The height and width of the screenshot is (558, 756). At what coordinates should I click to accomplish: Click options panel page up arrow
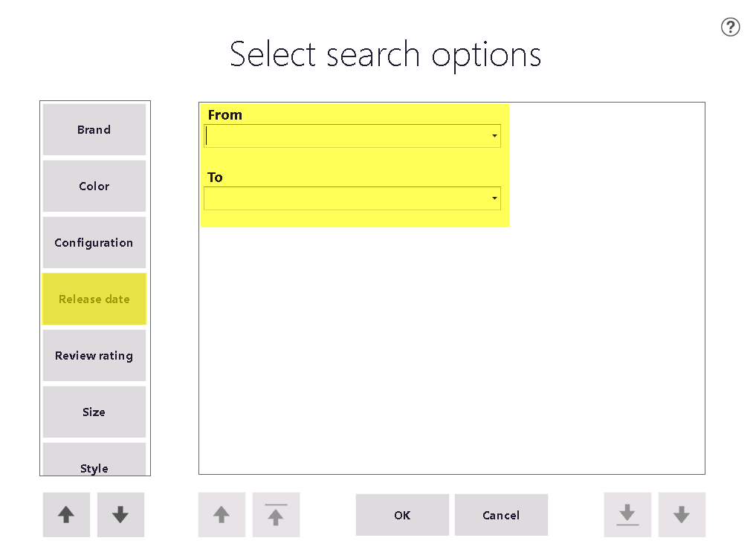pos(222,515)
